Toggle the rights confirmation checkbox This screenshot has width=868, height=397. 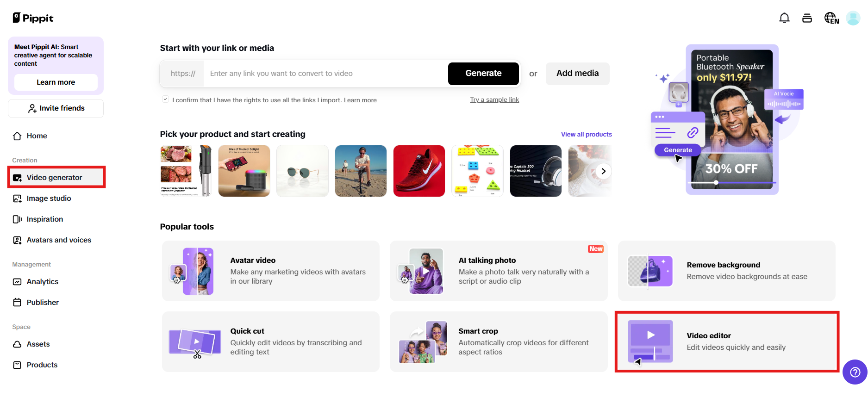165,99
